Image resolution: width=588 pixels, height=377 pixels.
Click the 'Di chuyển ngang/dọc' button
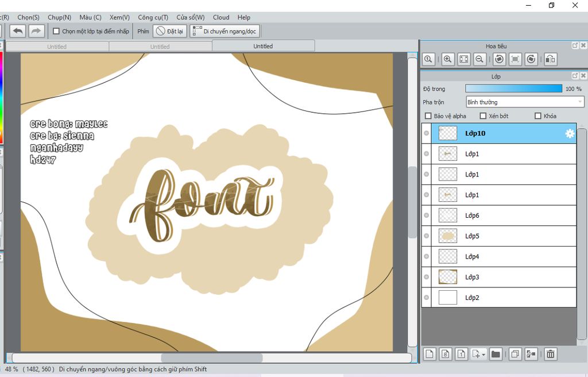[225, 31]
